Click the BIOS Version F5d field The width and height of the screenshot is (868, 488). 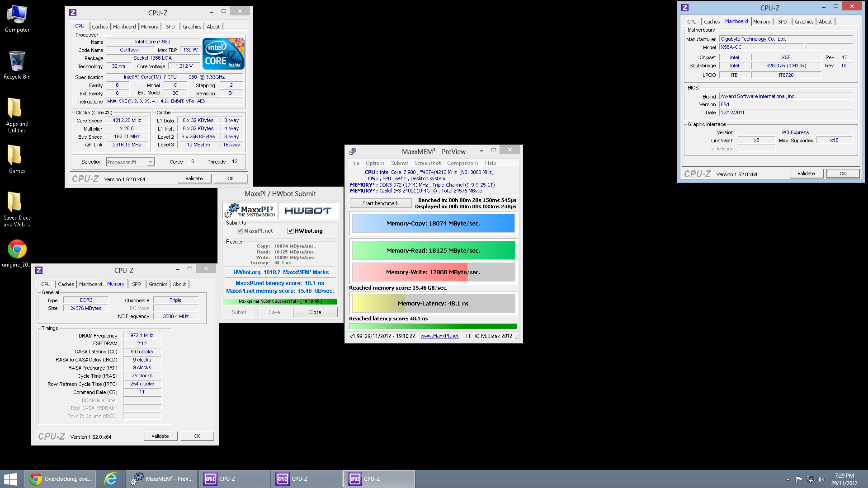tap(786, 104)
